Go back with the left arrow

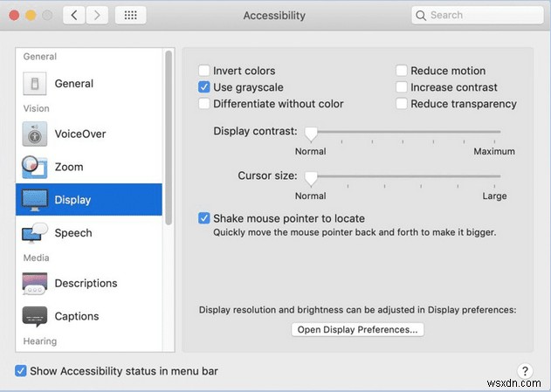[76, 15]
